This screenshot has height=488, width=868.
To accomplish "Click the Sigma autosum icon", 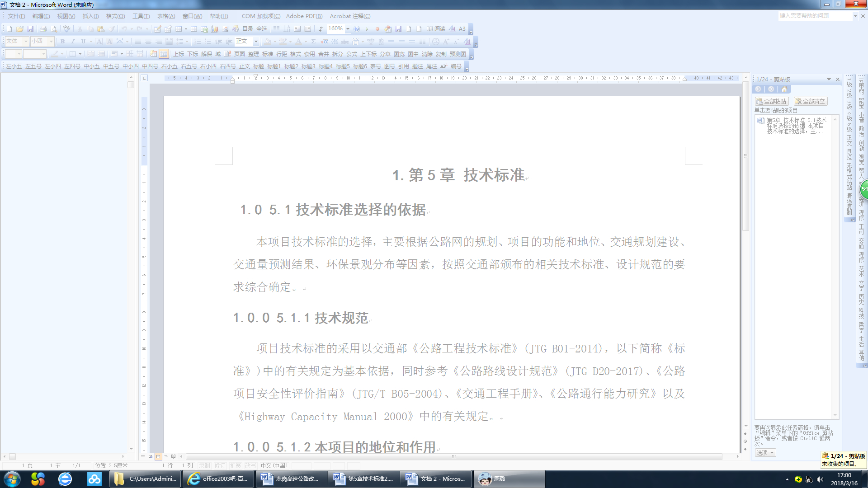I will (313, 42).
